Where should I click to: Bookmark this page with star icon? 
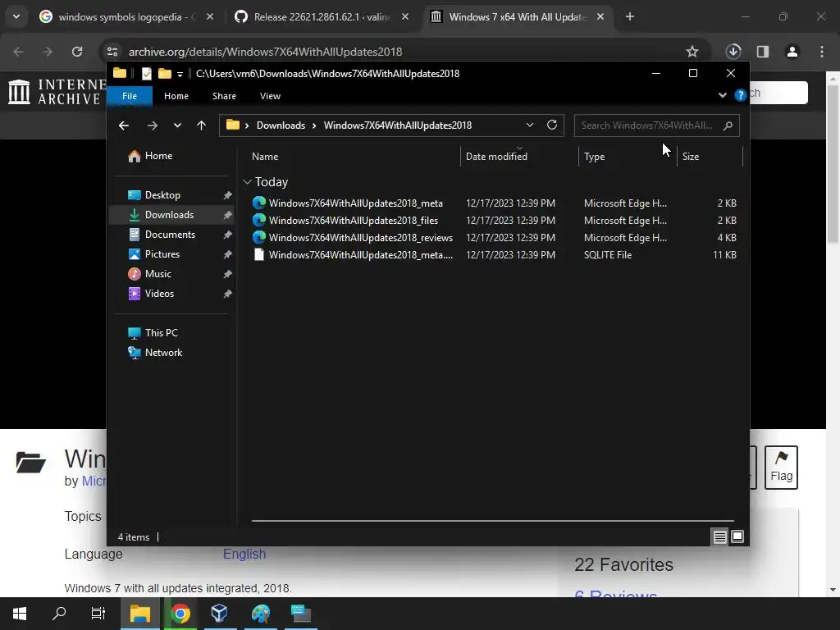(x=692, y=52)
